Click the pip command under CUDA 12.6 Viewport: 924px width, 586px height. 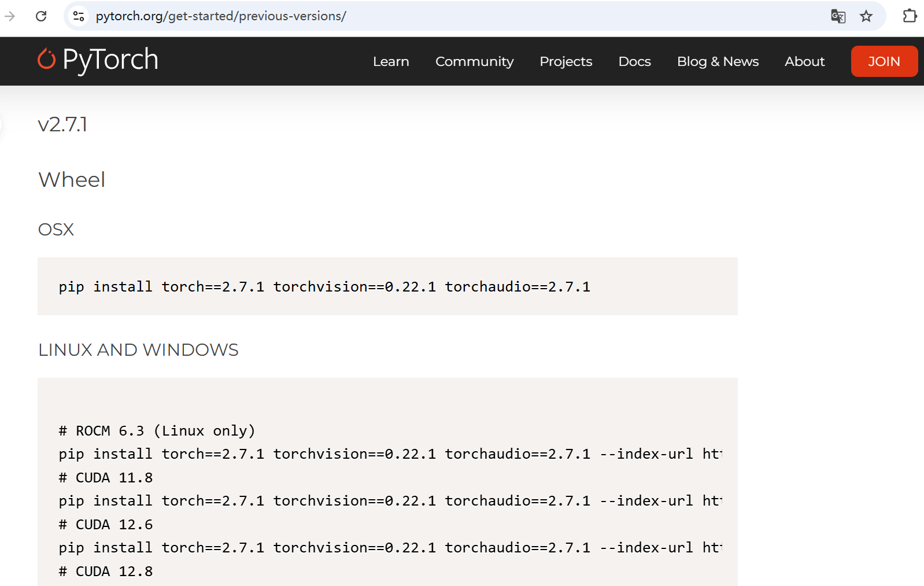[390, 548]
